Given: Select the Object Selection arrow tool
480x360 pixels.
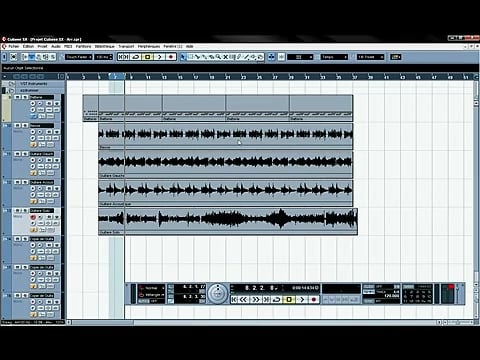Looking at the screenshot, I should click(183, 57).
